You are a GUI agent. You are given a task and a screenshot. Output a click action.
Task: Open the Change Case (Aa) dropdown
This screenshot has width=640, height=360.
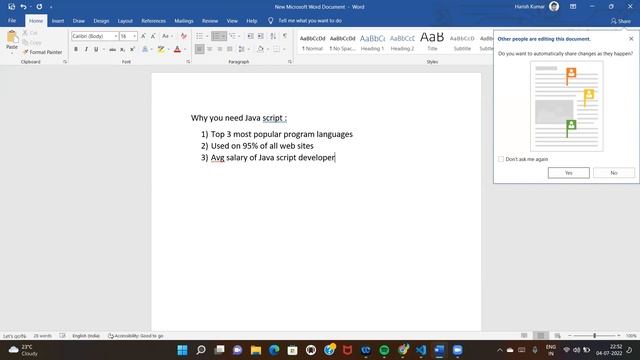coord(167,36)
